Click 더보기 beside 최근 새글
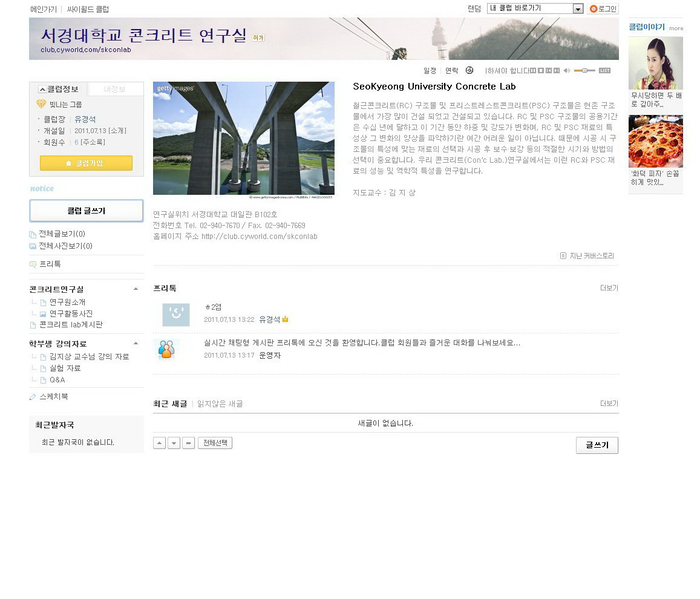 [x=609, y=404]
